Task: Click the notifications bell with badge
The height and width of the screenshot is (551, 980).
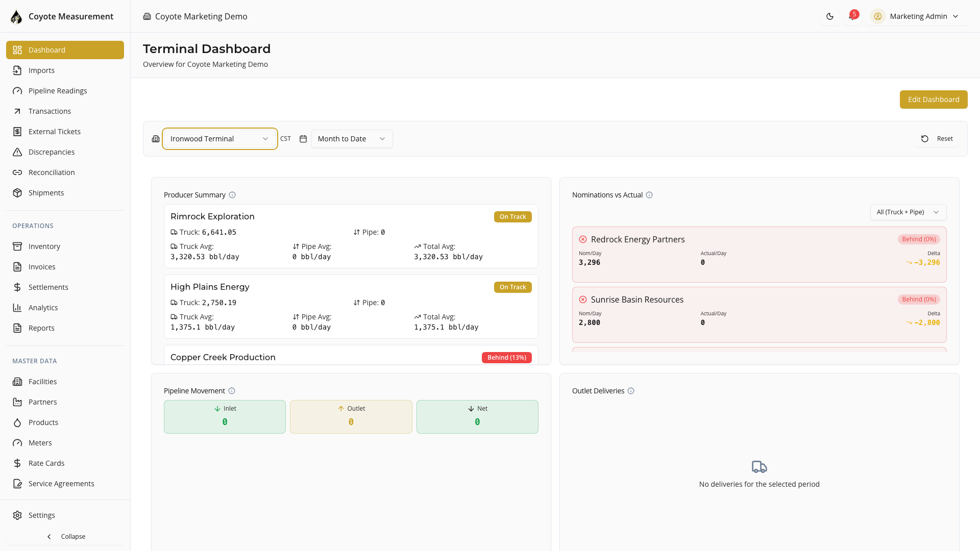Action: click(x=852, y=16)
